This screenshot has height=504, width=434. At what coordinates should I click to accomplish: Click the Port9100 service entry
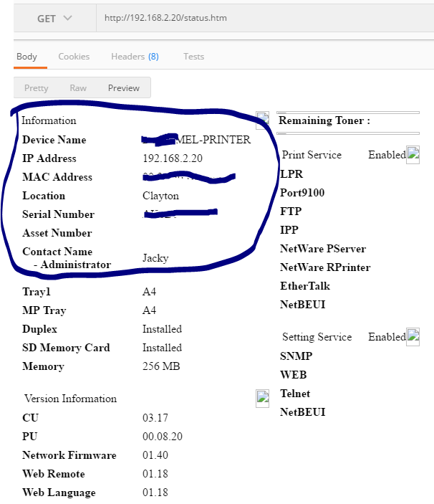click(302, 193)
